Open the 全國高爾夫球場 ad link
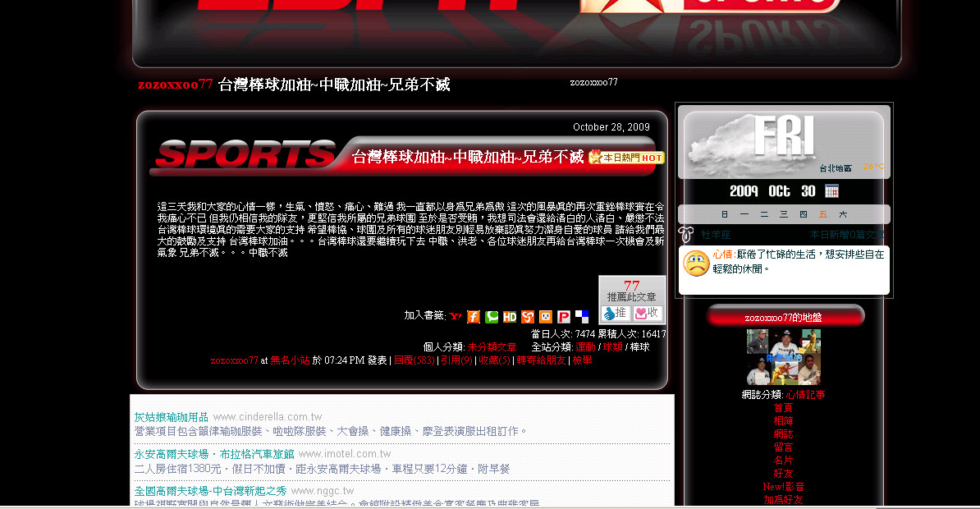The height and width of the screenshot is (509, 980). click(x=211, y=492)
